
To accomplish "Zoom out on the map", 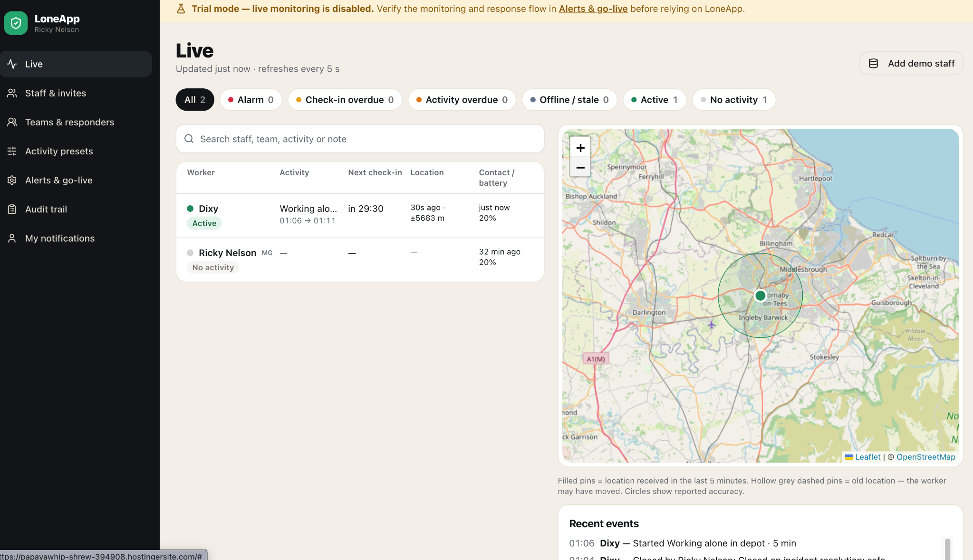I will point(580,167).
